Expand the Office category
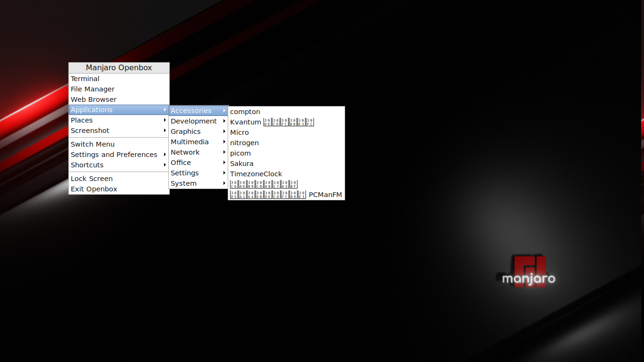This screenshot has width=644, height=362. (198, 163)
